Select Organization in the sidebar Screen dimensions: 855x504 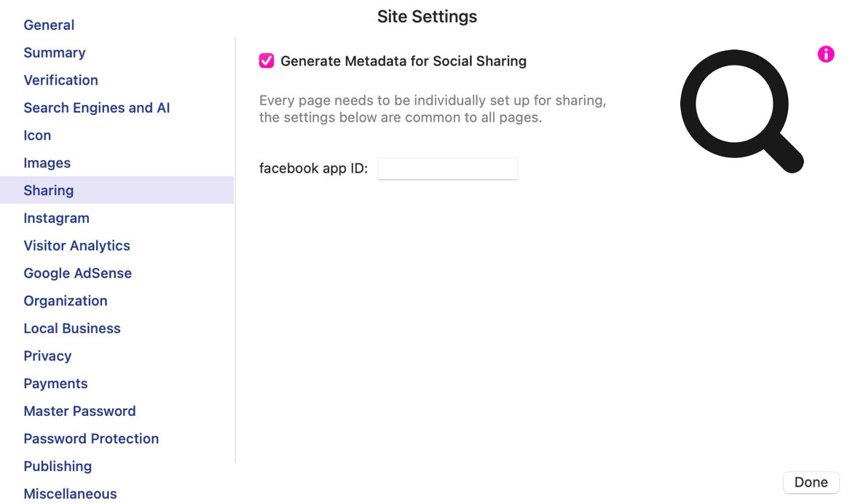[x=65, y=301]
